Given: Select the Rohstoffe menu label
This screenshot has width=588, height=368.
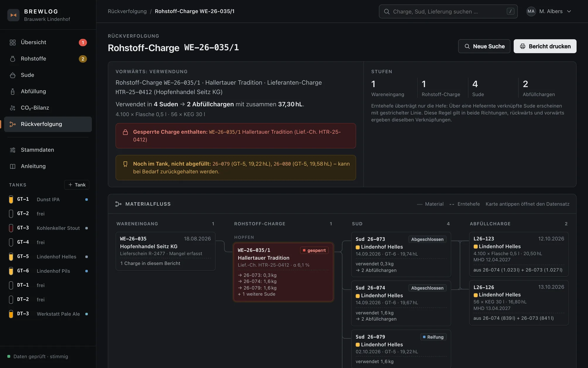Looking at the screenshot, I should pyautogui.click(x=34, y=59).
